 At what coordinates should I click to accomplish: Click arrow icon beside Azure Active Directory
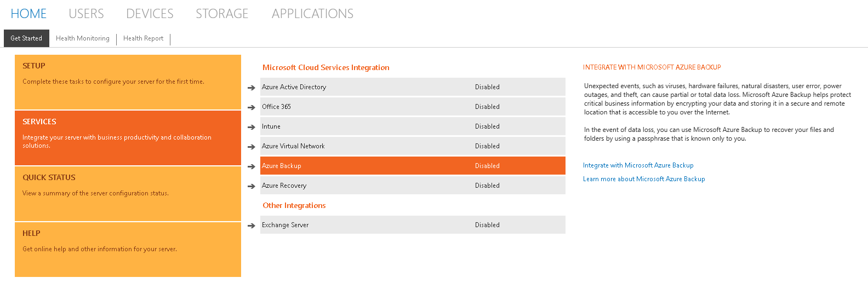252,88
